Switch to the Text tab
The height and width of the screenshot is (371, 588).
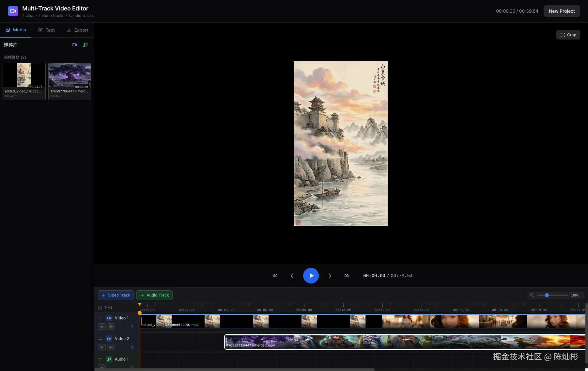click(x=46, y=30)
